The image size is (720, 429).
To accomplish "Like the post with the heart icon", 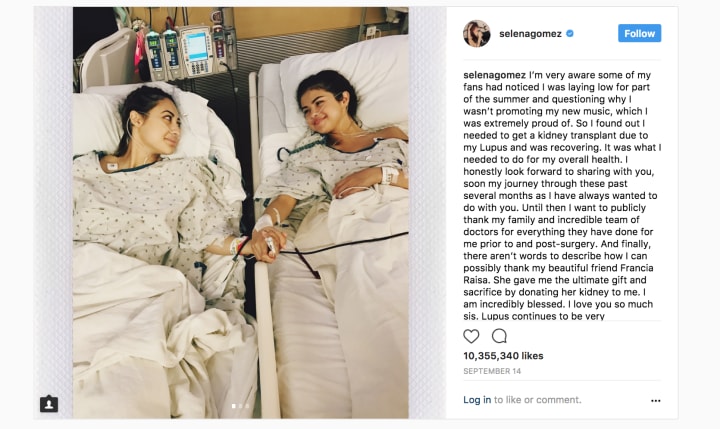I will click(x=471, y=336).
